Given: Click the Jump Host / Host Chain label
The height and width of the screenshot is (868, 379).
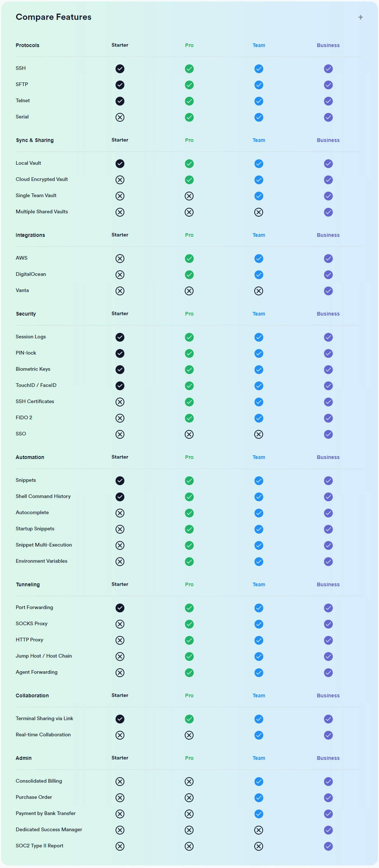Looking at the screenshot, I should point(44,656).
